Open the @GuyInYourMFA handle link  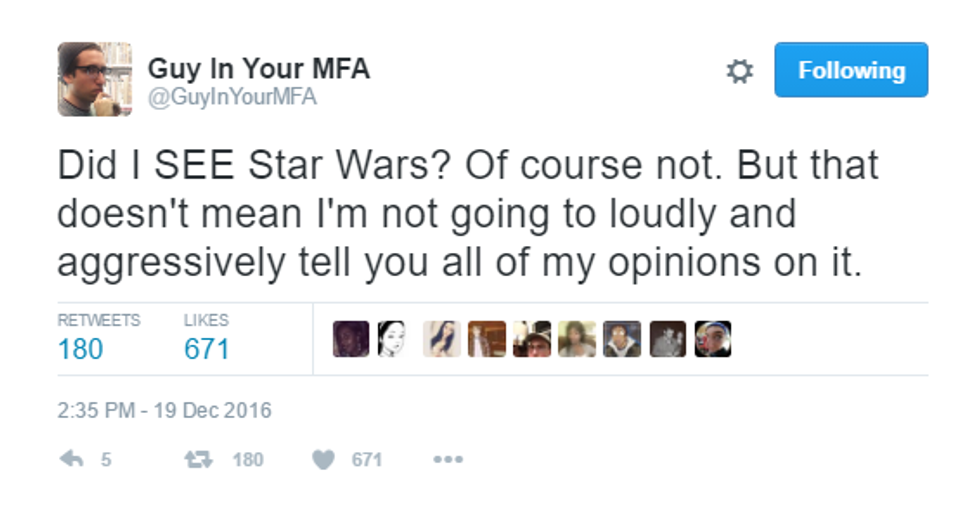232,98
